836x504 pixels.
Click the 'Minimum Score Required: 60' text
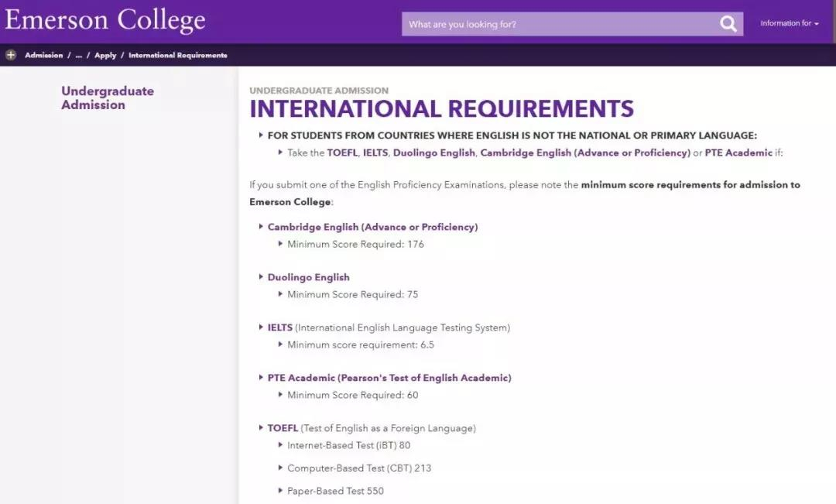352,395
